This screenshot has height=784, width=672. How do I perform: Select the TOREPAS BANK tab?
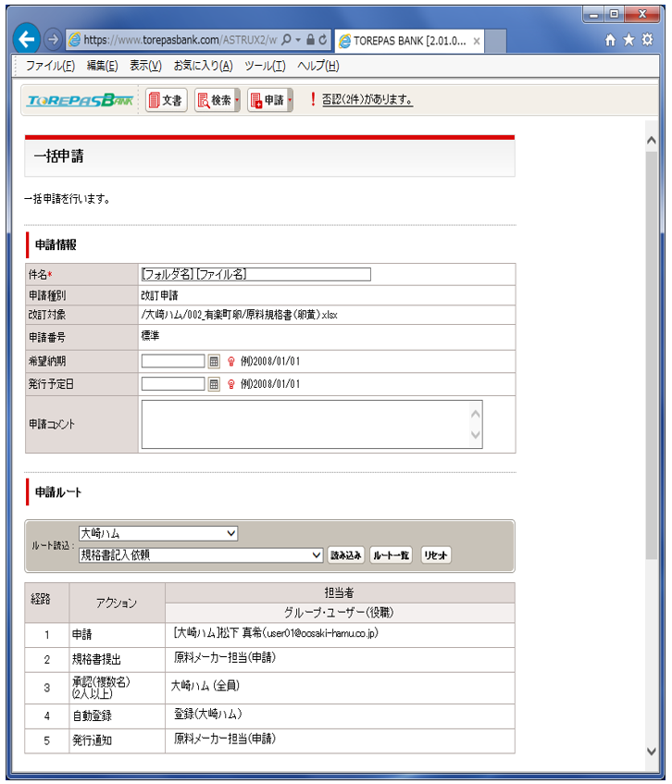click(409, 41)
